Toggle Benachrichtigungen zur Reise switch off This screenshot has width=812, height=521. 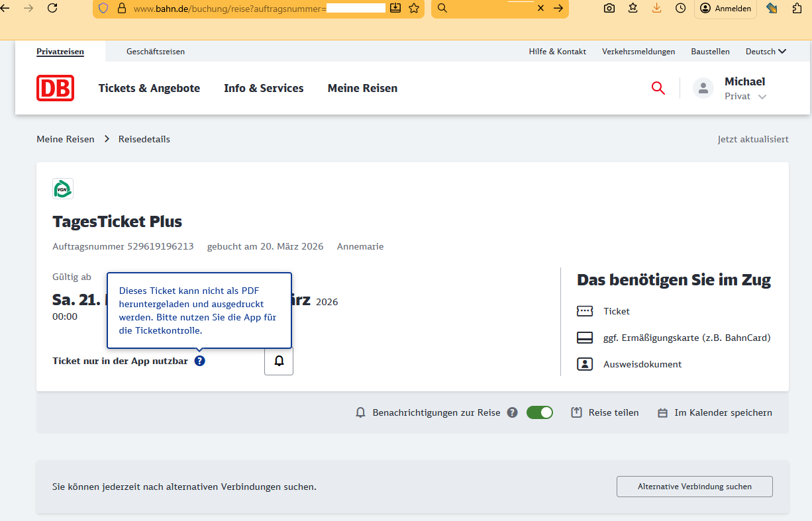tap(540, 412)
